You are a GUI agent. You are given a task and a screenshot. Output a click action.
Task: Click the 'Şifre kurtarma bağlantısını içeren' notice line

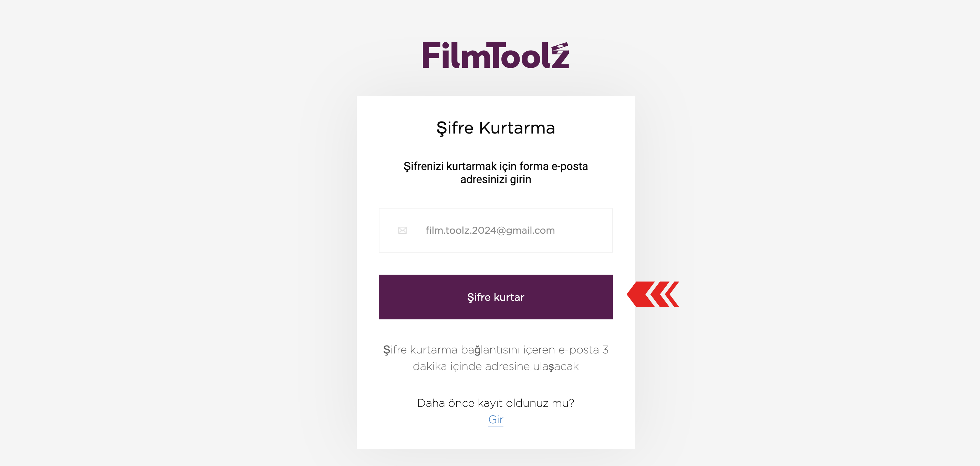click(469, 350)
